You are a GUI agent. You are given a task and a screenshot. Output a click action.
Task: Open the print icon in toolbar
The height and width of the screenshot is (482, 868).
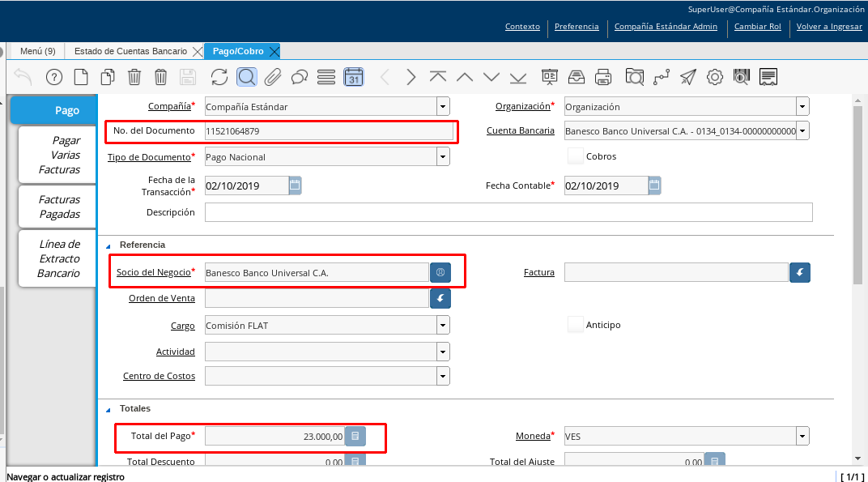603,77
